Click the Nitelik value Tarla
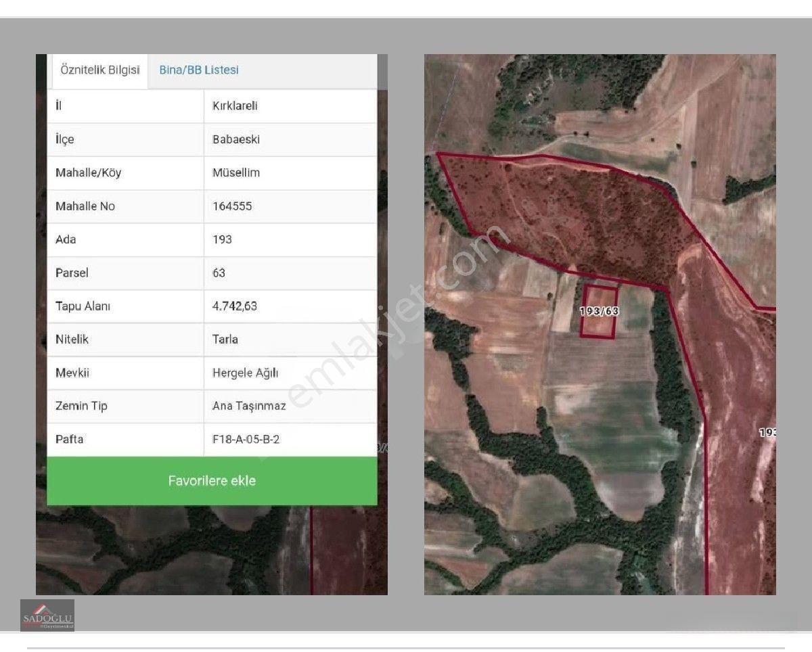 point(225,340)
